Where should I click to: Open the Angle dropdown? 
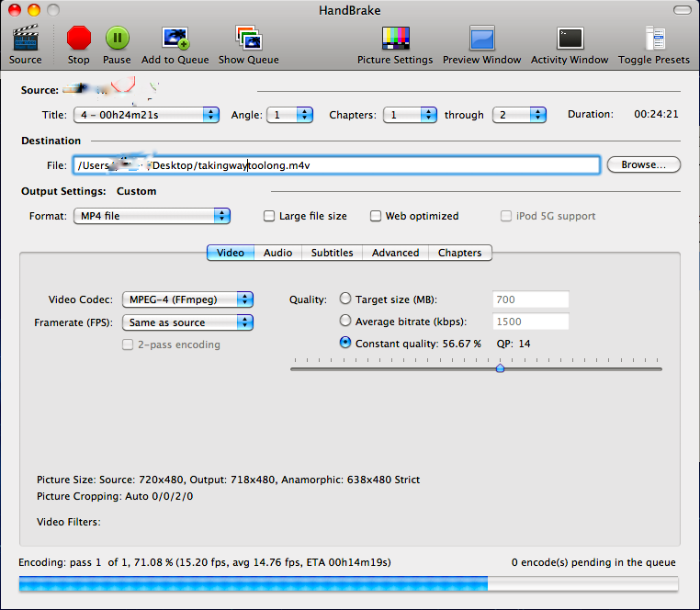coord(289,115)
